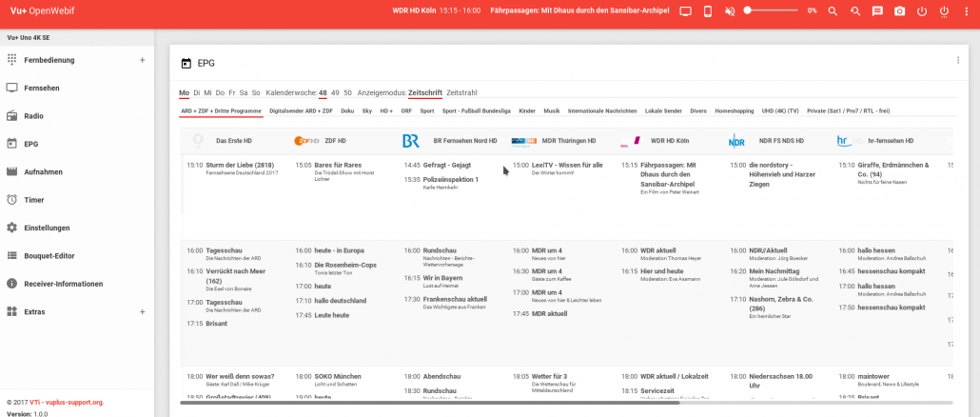This screenshot has height=417, width=980.
Task: Select the UHD (4K) (TV) tab
Action: click(780, 111)
